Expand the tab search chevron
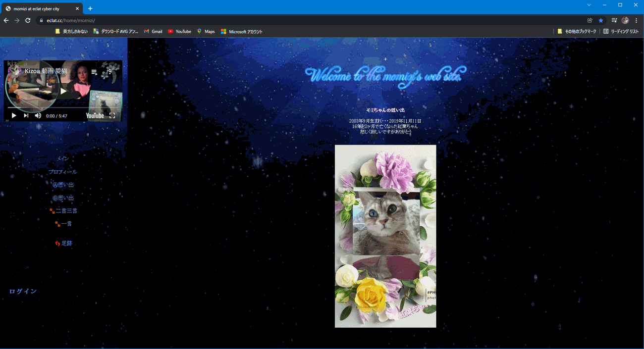Viewport: 644px width, 349px height. point(589,5)
